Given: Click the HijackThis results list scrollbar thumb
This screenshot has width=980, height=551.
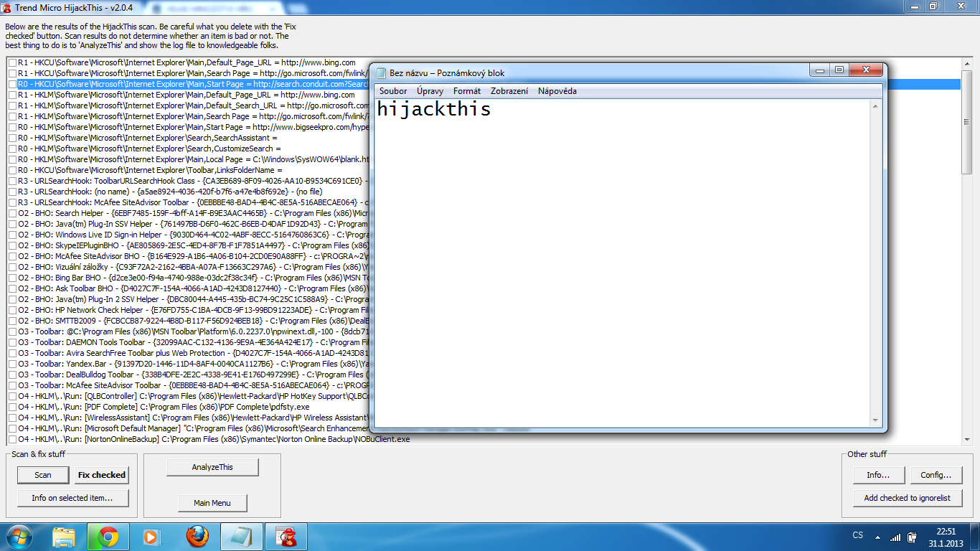Looking at the screenshot, I should point(967,121).
